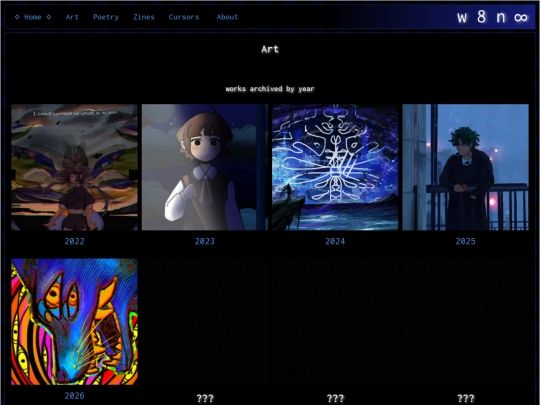Open the Poetry section

106,17
